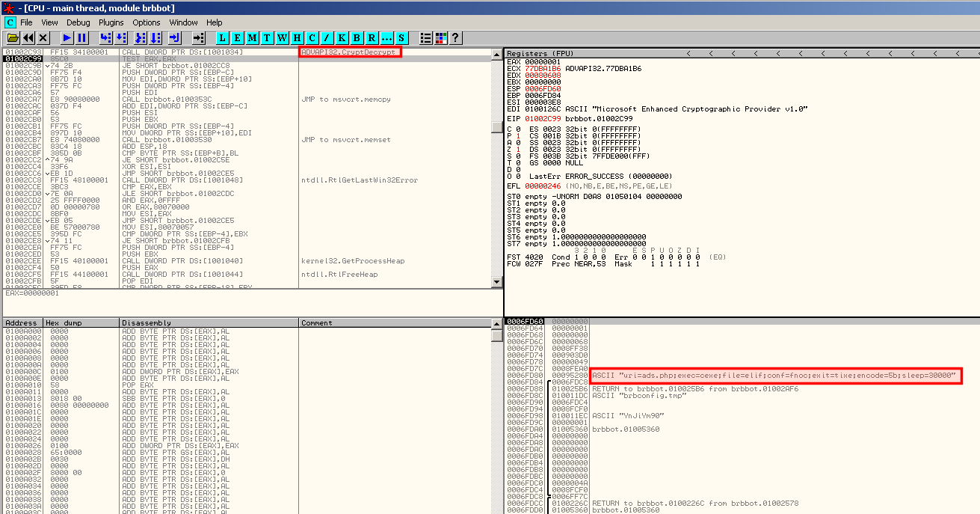Image resolution: width=980 pixels, height=514 pixels.
Task: Open help with the question mark icon
Action: (454, 37)
